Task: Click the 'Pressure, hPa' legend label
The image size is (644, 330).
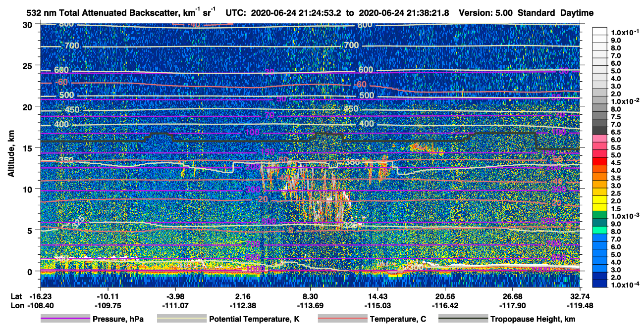Action: tap(118, 320)
